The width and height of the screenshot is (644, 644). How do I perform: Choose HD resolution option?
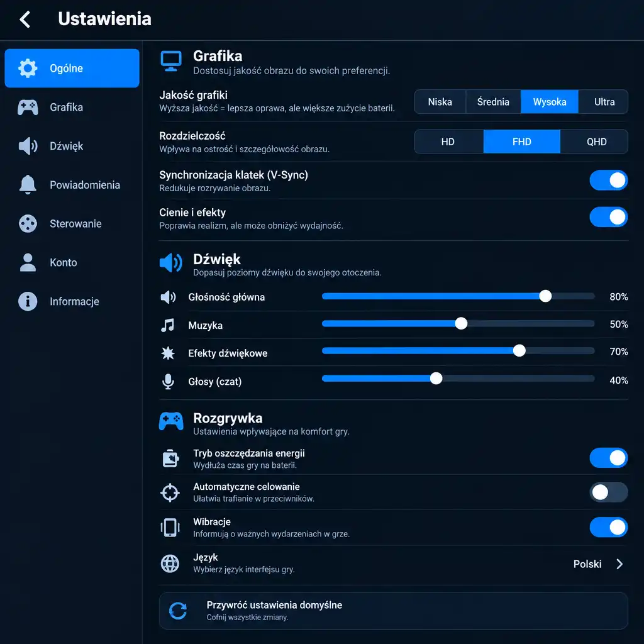click(x=449, y=142)
